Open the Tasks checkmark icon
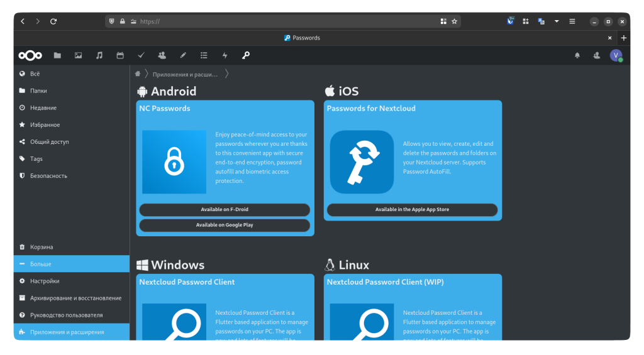Screen dimensions: 644x355 coord(141,55)
